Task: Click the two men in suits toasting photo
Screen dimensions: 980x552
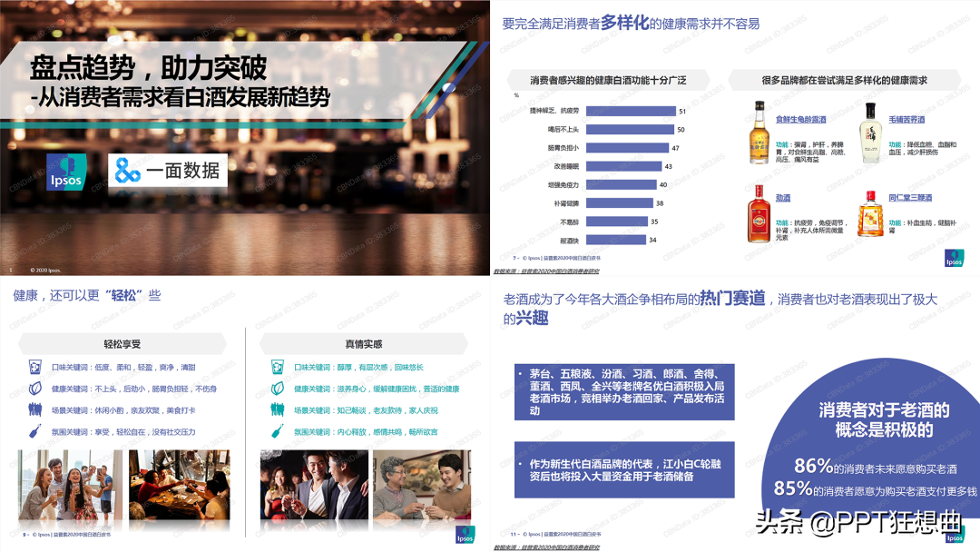Action: [x=314, y=485]
